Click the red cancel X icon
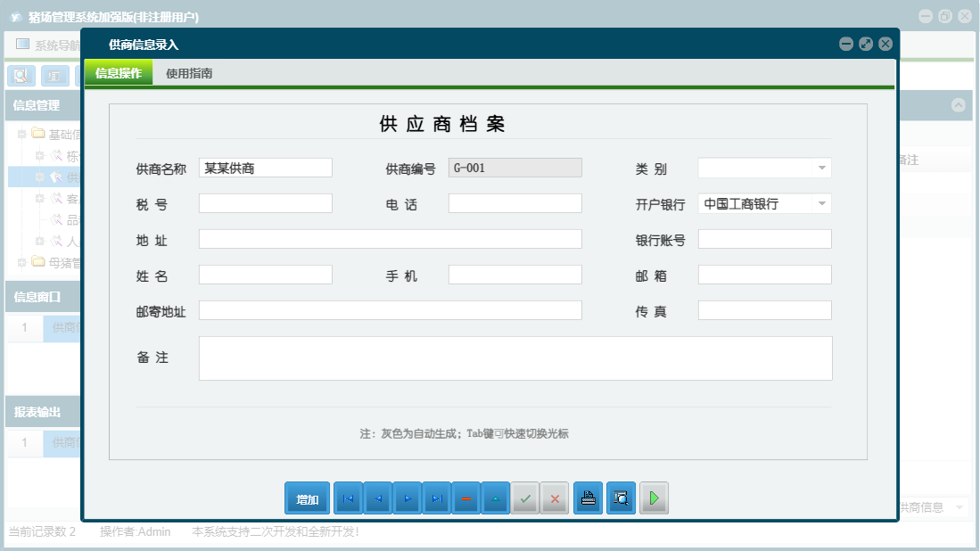Image resolution: width=980 pixels, height=551 pixels. pyautogui.click(x=556, y=498)
